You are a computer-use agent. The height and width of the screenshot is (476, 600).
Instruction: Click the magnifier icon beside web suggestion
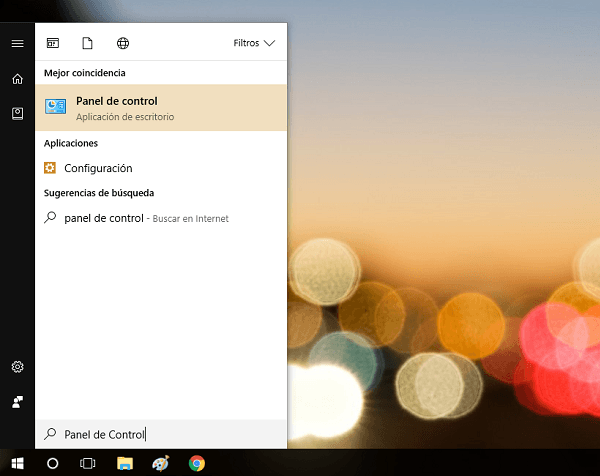[x=50, y=218]
